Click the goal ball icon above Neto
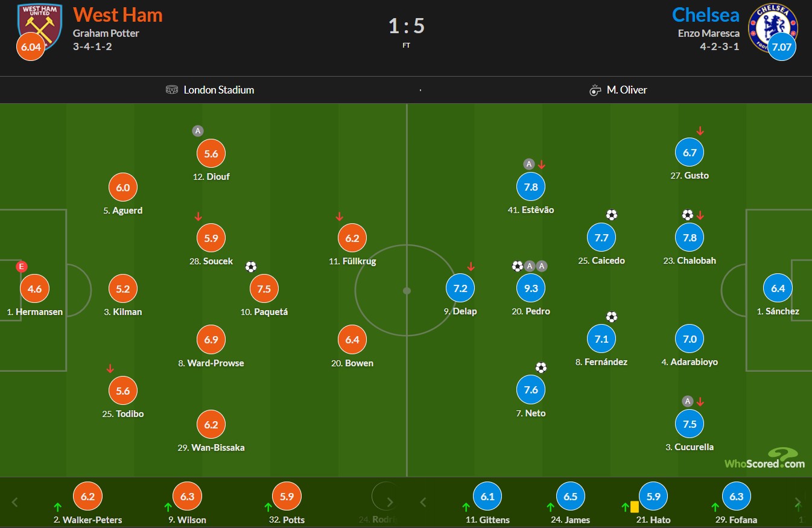 [x=541, y=367]
